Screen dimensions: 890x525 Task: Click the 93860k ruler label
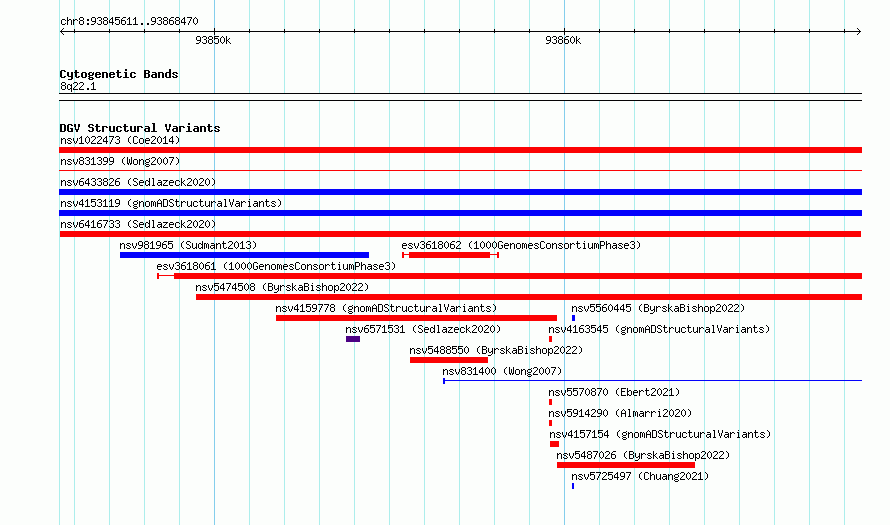563,40
